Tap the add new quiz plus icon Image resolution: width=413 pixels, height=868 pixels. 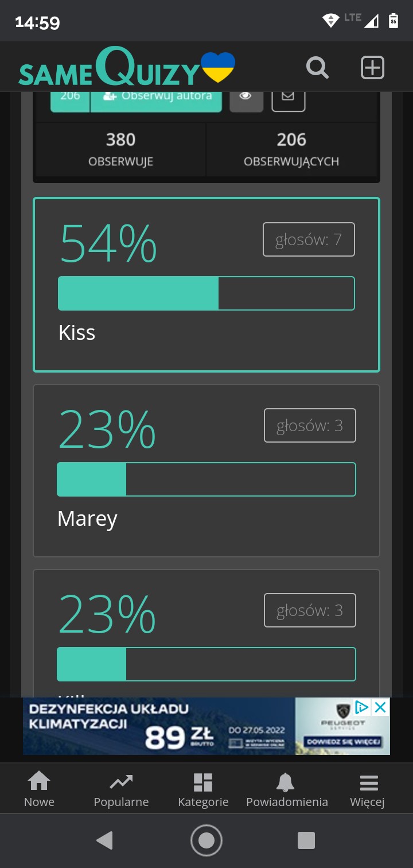tap(372, 68)
